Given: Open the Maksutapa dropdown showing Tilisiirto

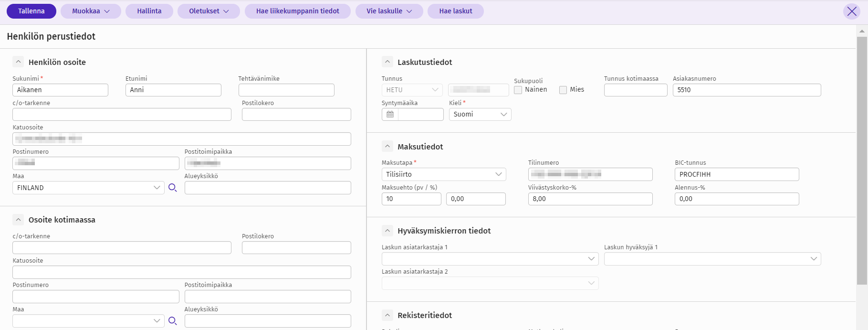Looking at the screenshot, I should 443,174.
